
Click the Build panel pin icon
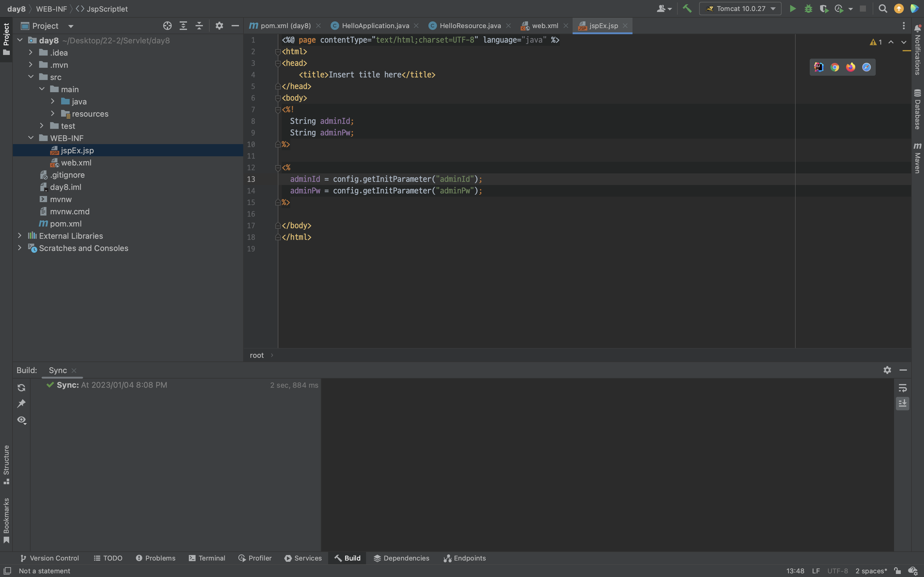tap(21, 404)
